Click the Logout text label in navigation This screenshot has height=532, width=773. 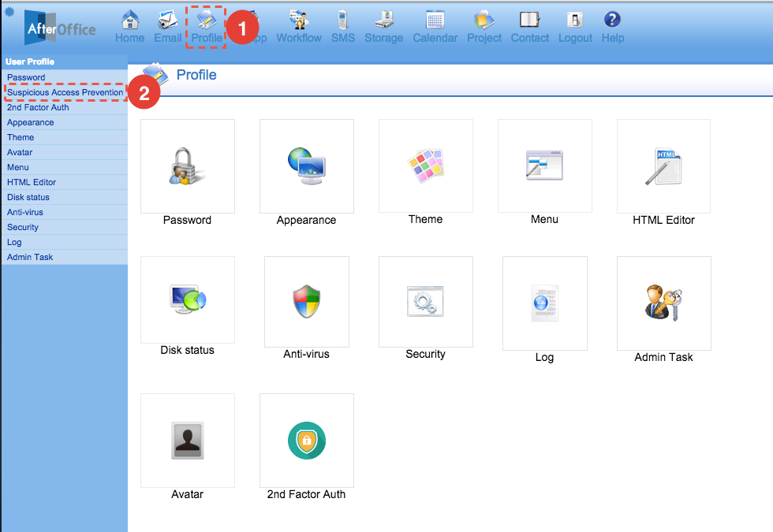click(x=575, y=38)
